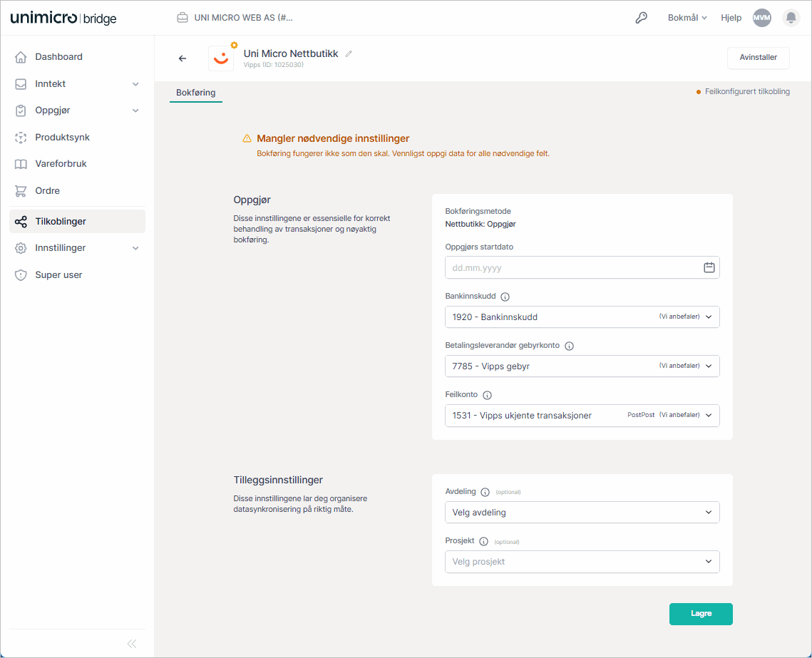The image size is (812, 658).
Task: Go back with the left arrow
Action: [183, 58]
